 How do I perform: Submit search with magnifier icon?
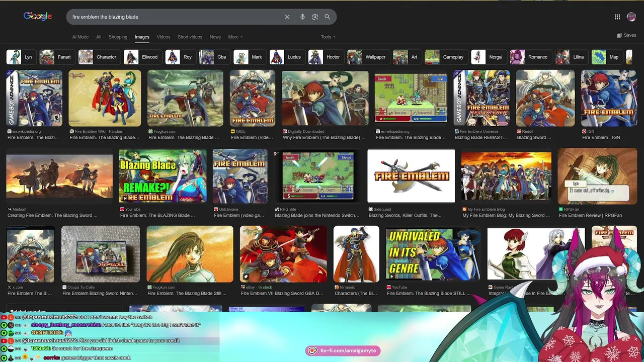coord(327,17)
